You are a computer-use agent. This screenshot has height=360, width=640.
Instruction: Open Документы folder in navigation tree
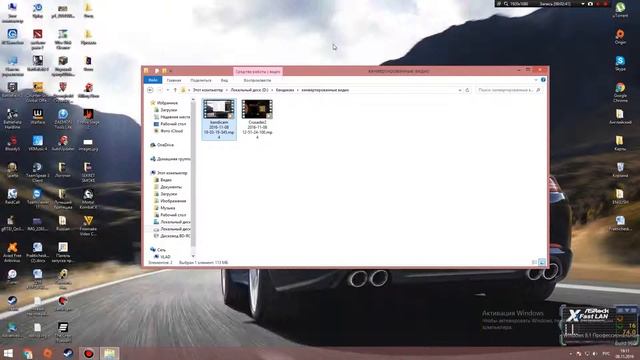[x=171, y=187]
